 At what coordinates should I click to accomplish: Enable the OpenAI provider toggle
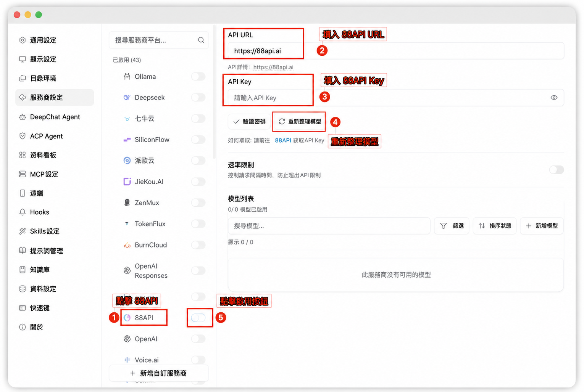[x=198, y=339]
